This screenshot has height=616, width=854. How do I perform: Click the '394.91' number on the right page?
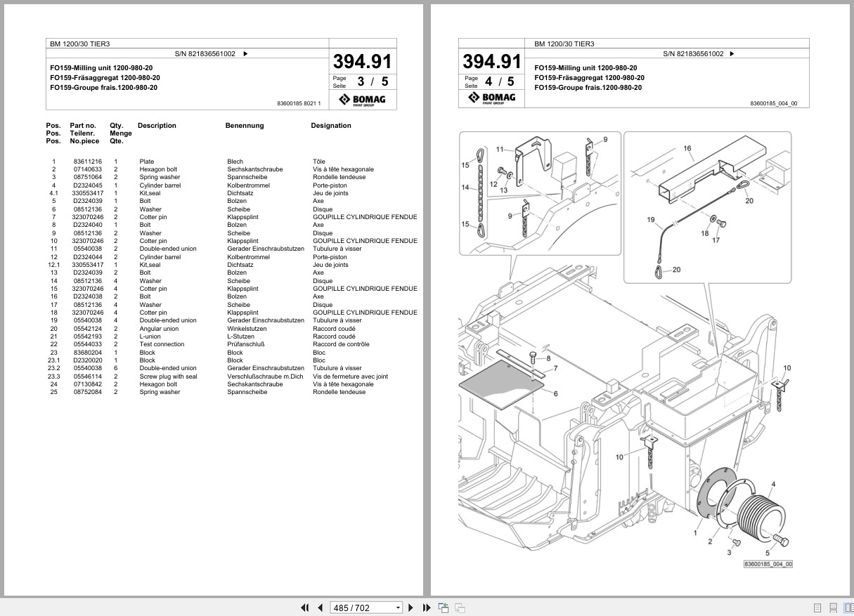[492, 60]
